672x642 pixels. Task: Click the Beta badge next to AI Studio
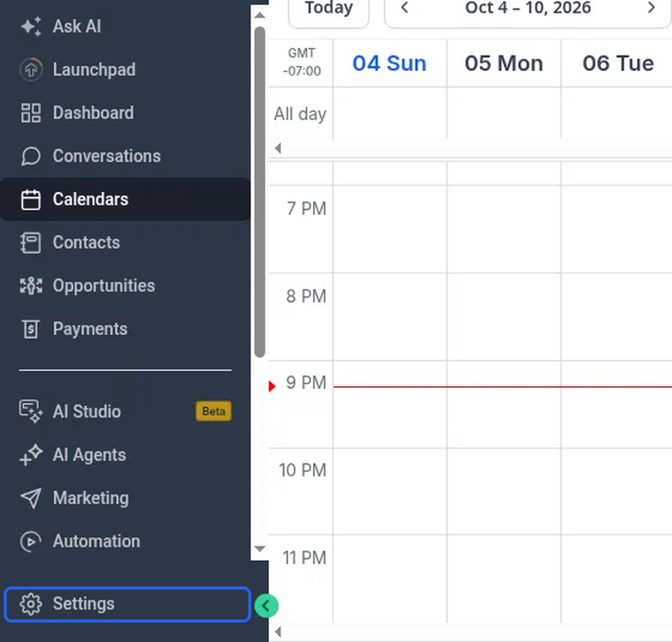[x=214, y=412]
